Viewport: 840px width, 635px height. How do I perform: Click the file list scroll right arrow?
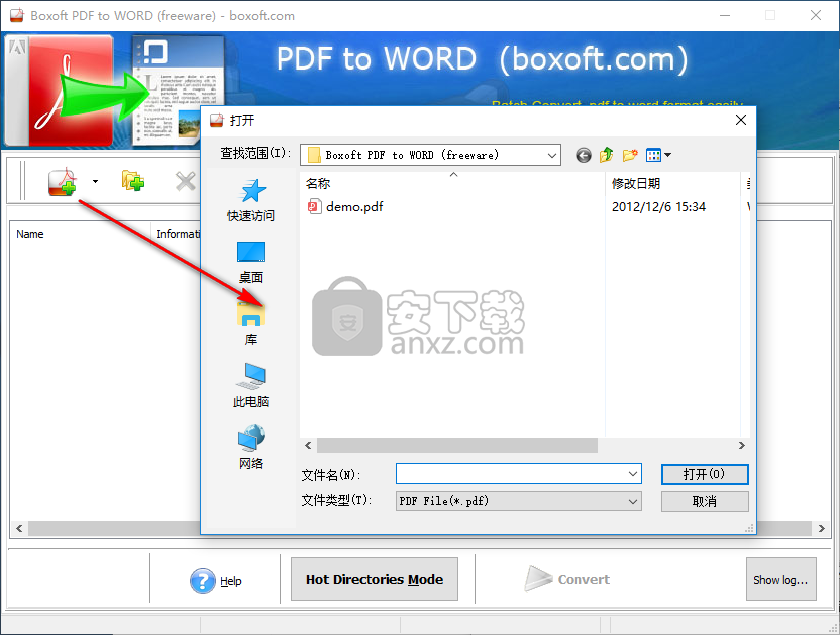tap(741, 445)
